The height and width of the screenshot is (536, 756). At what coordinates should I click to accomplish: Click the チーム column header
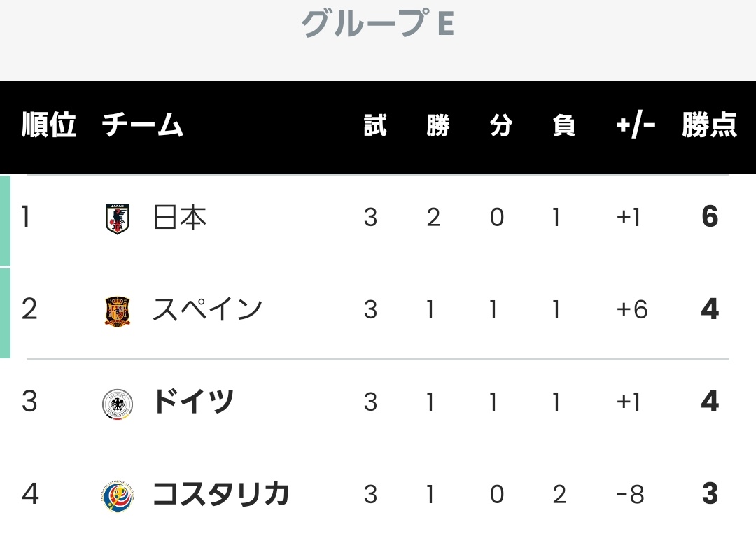(143, 125)
